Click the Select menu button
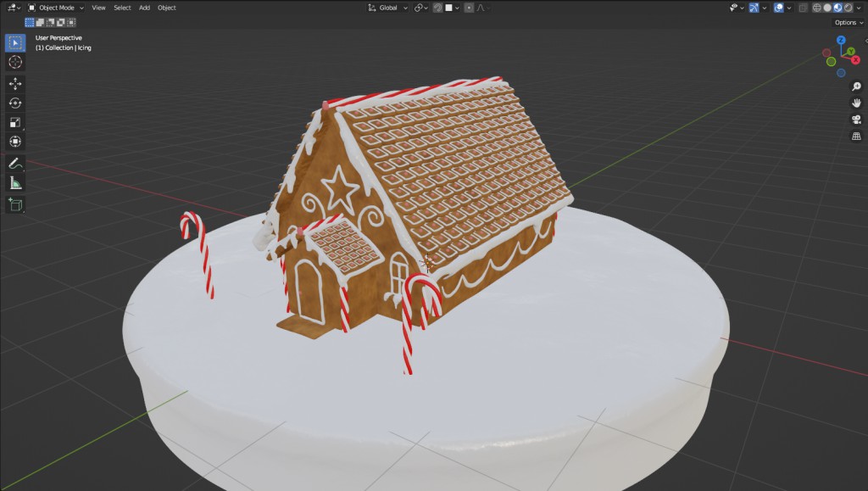 pyautogui.click(x=122, y=8)
